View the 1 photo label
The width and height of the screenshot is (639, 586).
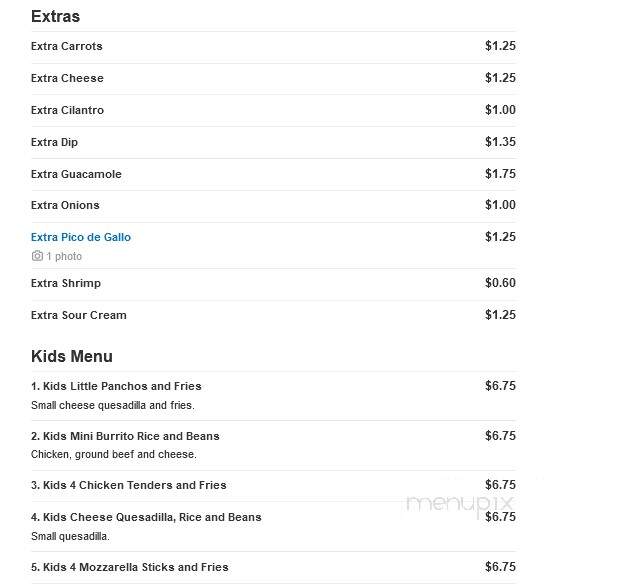click(64, 256)
